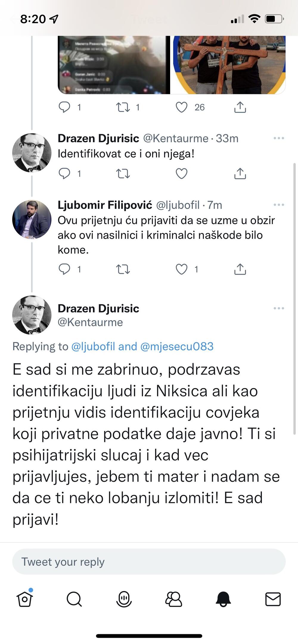Viewport: 298px width, 644px height.
Task: Open the cross photo thumbnail
Action: [229, 65]
